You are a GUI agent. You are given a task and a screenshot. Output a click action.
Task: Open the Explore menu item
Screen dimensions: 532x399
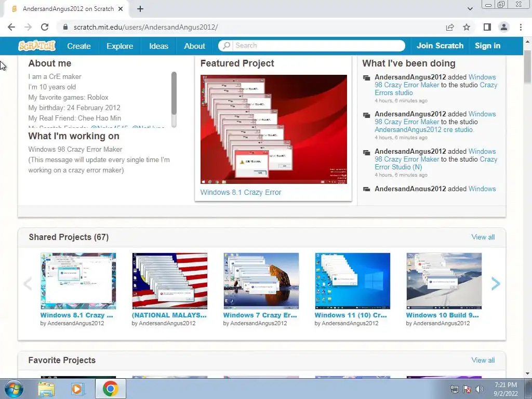[x=120, y=46]
